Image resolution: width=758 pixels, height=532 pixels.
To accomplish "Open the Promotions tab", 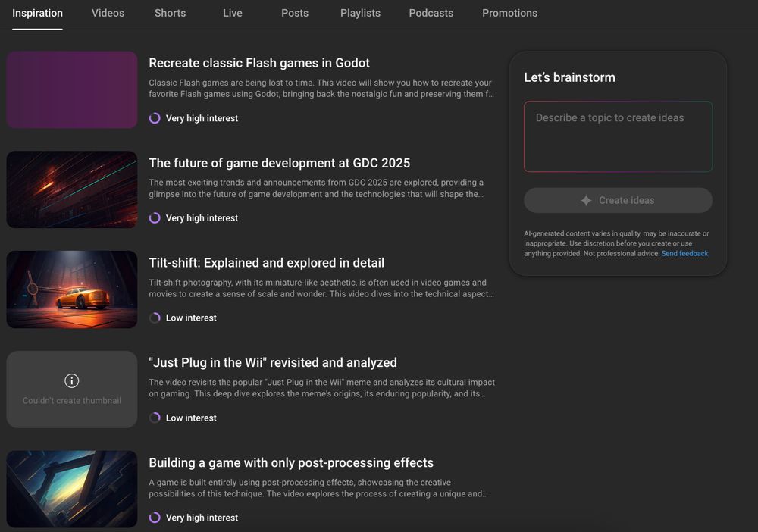I will (x=509, y=13).
